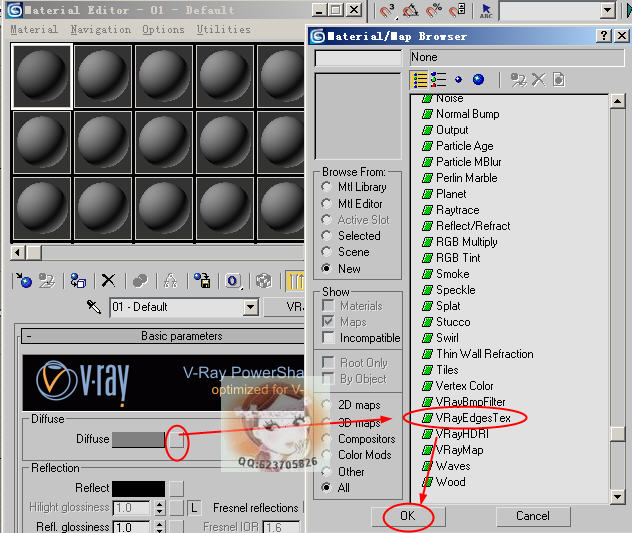Click Reset Map/Mtl to Default (X) icon

[x=108, y=281]
